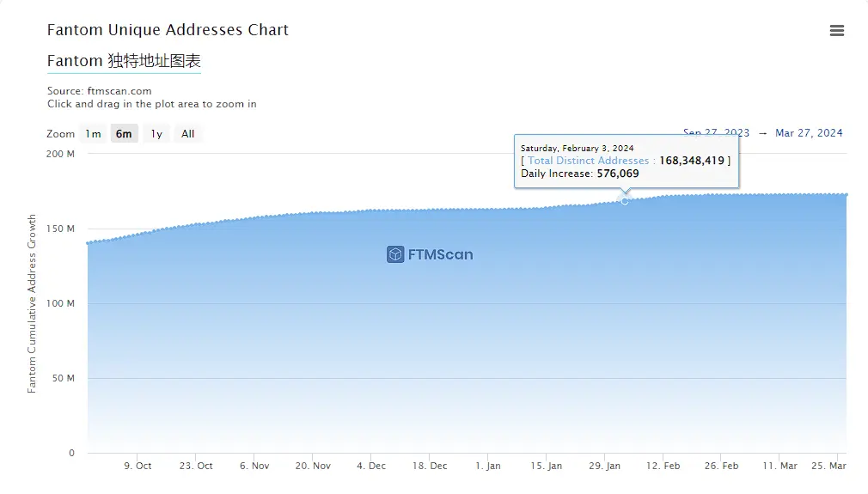Click the Daily Increase value in tooltip

(618, 174)
